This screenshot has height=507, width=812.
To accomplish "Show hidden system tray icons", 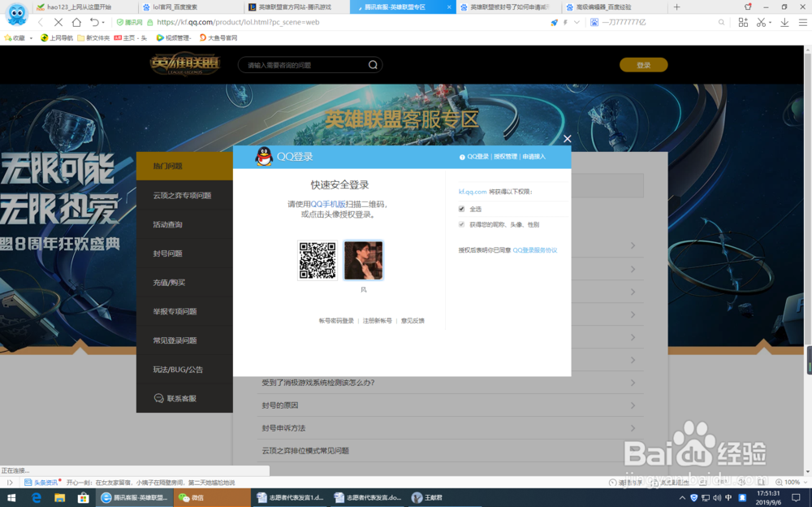I will [682, 498].
